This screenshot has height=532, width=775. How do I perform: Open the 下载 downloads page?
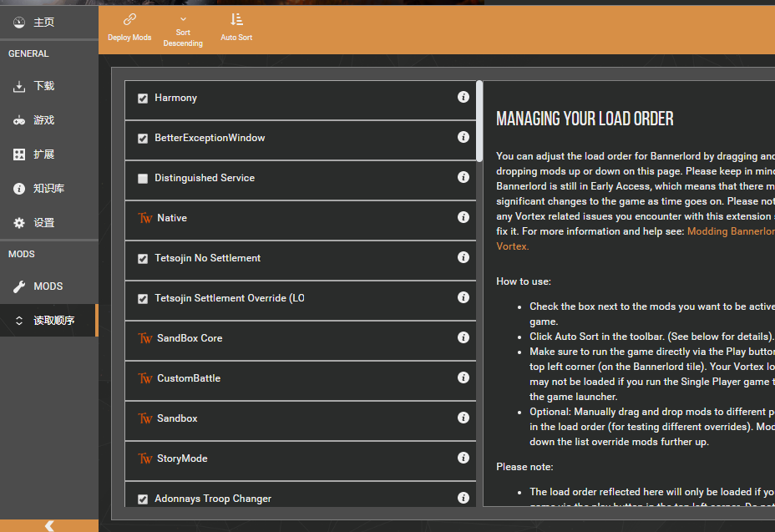coord(49,86)
